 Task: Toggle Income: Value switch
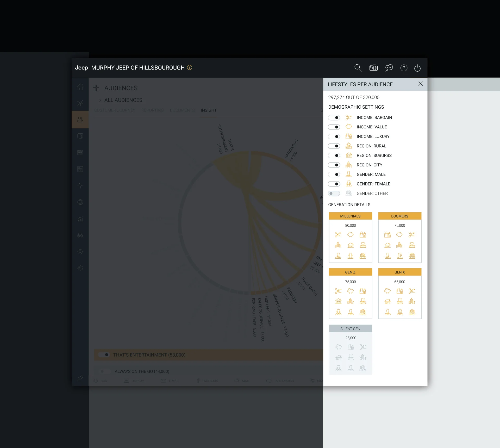[334, 127]
